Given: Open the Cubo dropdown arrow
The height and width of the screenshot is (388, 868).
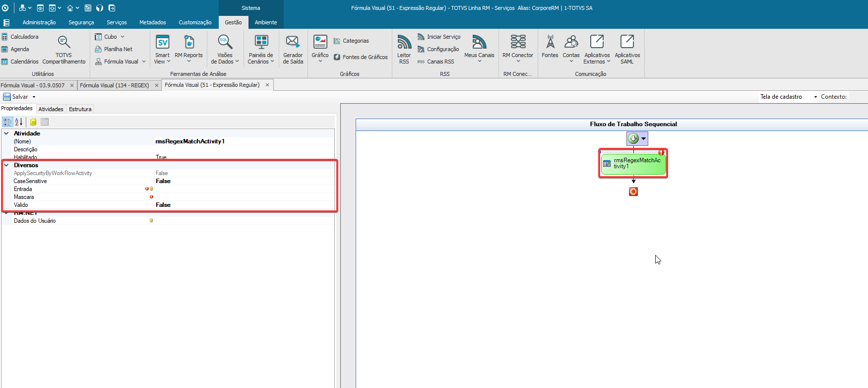Looking at the screenshot, I should coord(123,37).
